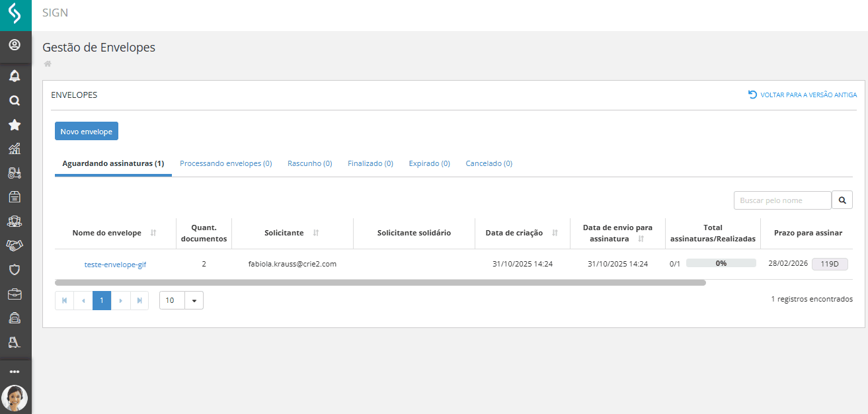The image size is (868, 414).
Task: Sort by Data de envio para assinatura
Action: click(641, 238)
